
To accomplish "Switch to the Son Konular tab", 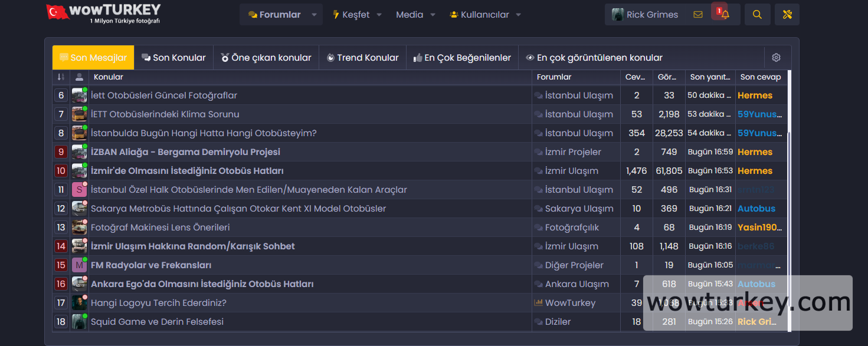I will pyautogui.click(x=173, y=57).
